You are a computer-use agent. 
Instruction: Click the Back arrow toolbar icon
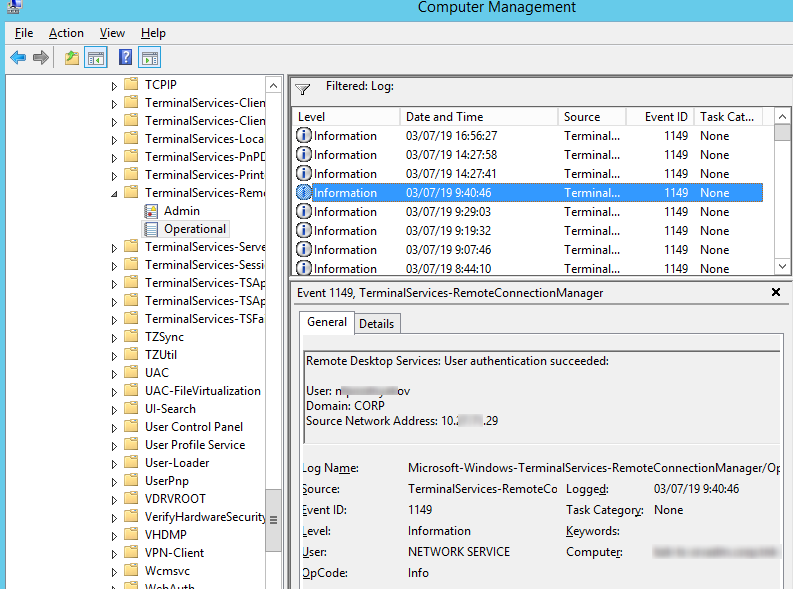18,58
